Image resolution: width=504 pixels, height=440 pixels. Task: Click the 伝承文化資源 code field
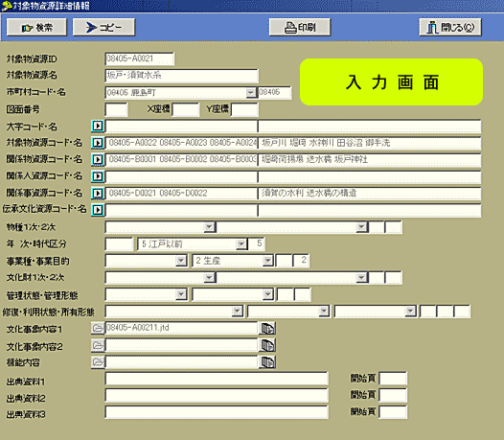182,210
